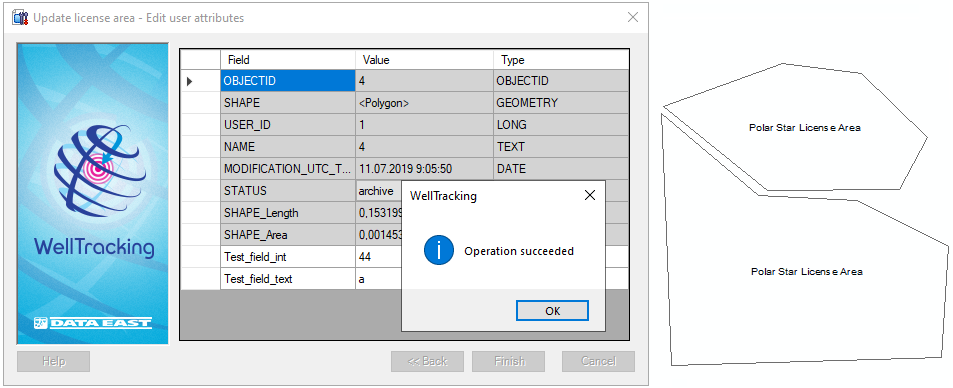The width and height of the screenshot is (953, 388).
Task: Click the GEOMETRY type cell
Action: click(561, 103)
